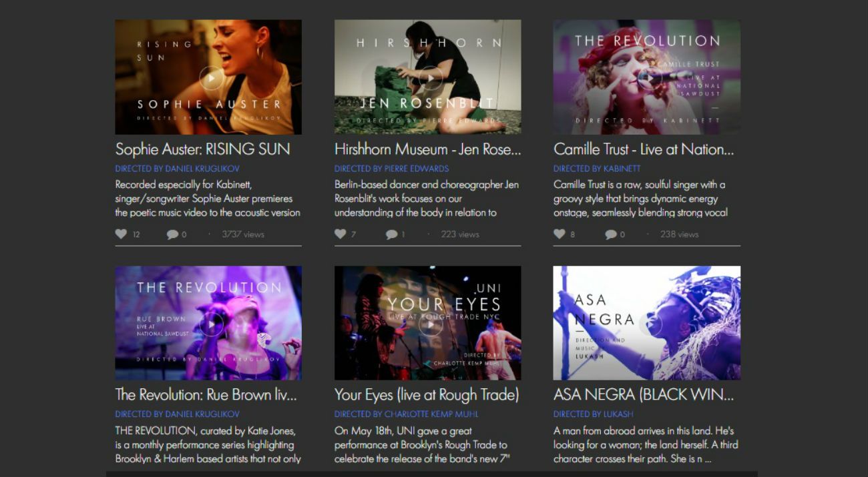Play the UNI Your Eyes video

(x=431, y=325)
